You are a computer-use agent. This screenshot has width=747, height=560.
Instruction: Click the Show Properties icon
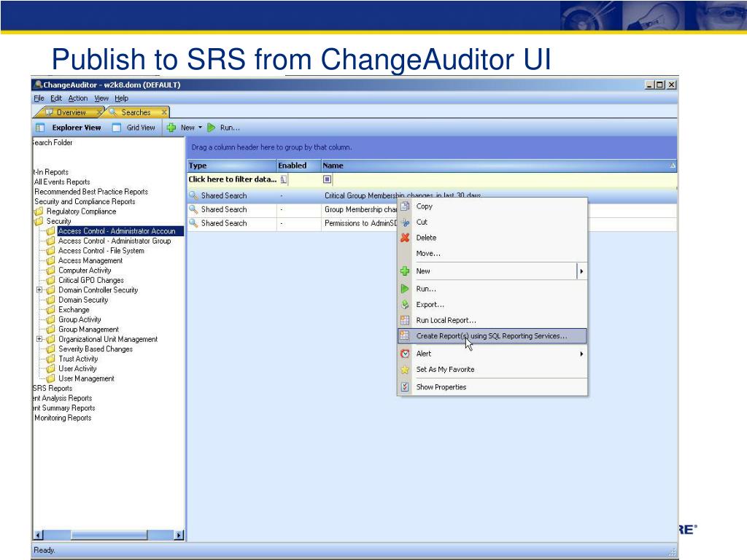click(405, 387)
